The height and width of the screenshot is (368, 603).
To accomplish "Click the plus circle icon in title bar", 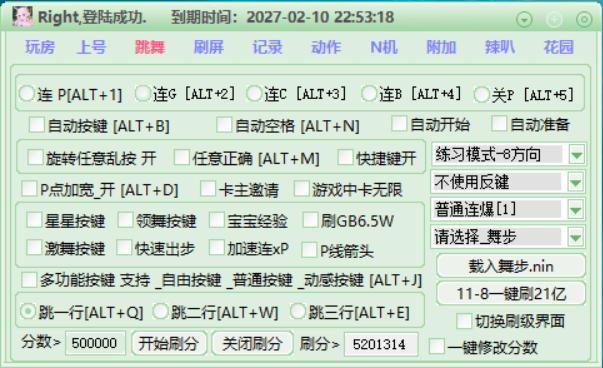I will tap(554, 19).
